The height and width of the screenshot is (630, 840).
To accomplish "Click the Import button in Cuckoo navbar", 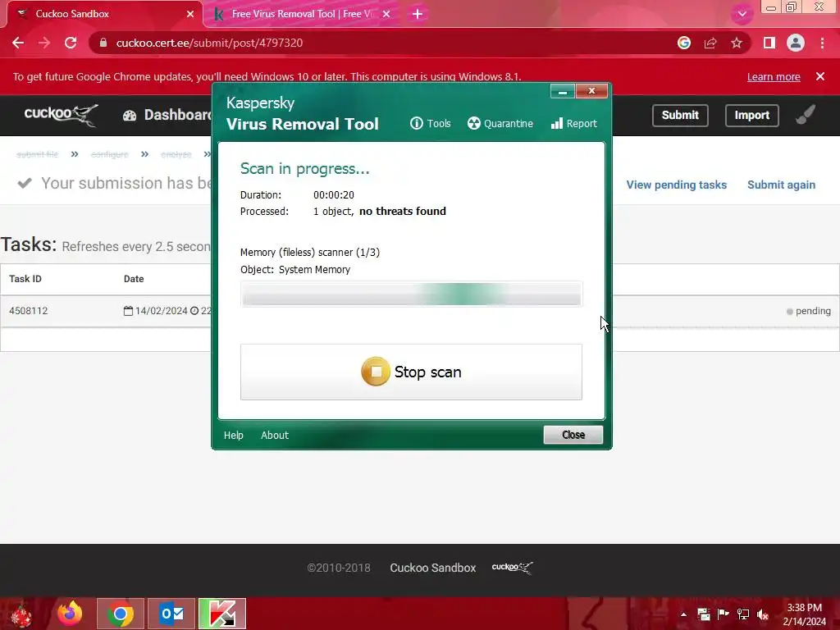I will (x=751, y=115).
